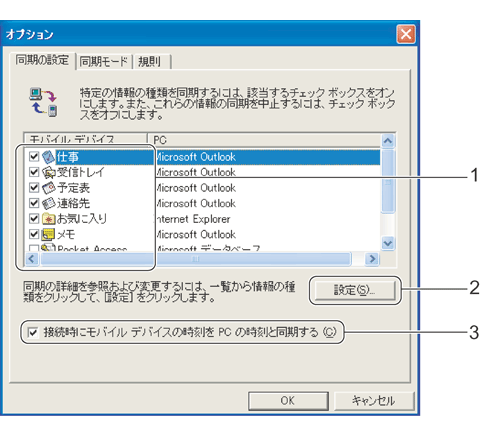Uncheck the 連絡先 sync checkbox
The height and width of the screenshot is (436, 480).
pos(34,203)
